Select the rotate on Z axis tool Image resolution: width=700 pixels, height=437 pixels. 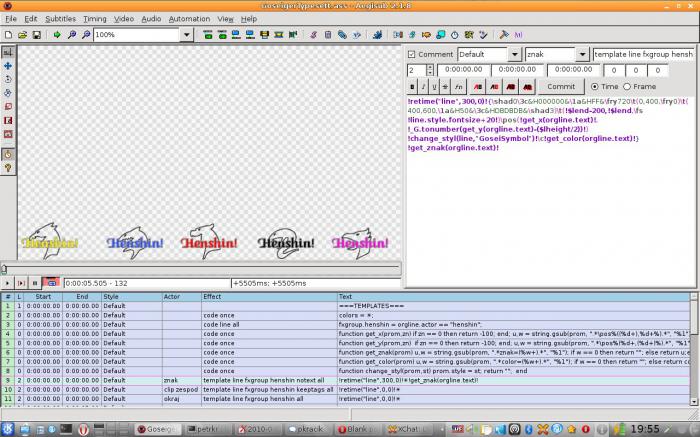pos(8,79)
